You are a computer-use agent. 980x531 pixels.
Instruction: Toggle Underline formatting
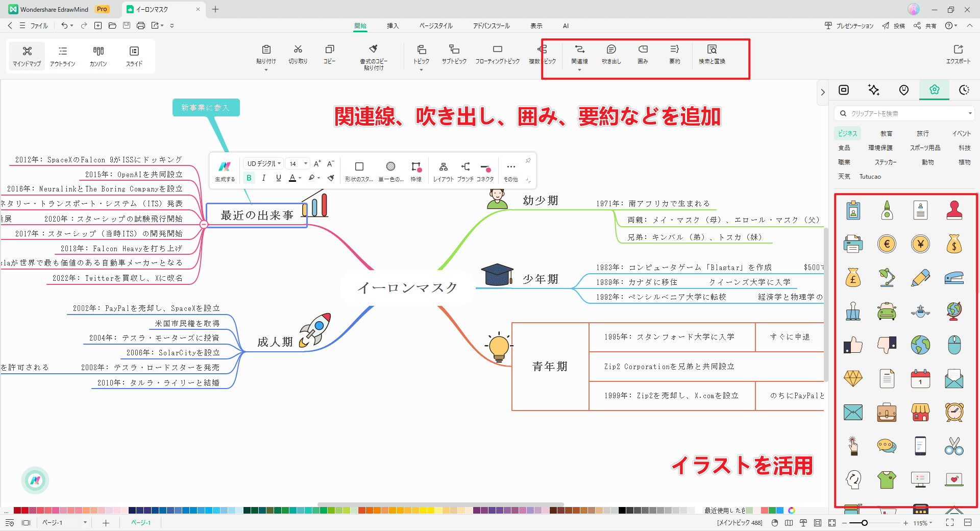[x=278, y=178]
